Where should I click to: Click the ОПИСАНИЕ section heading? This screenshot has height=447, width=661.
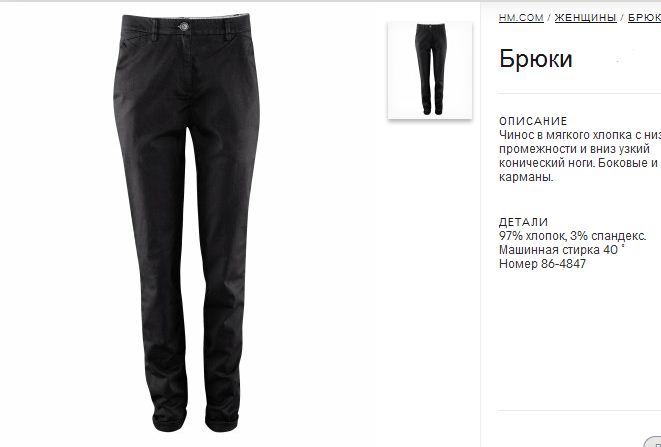click(x=533, y=121)
